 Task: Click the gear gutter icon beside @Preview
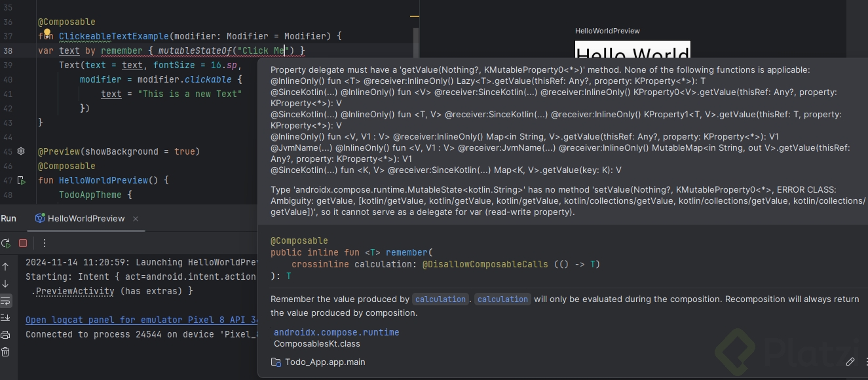click(21, 151)
